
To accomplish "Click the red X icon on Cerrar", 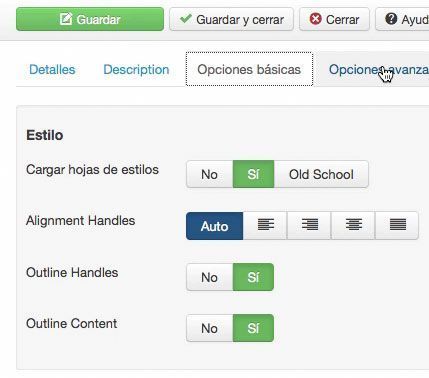I will coord(315,19).
